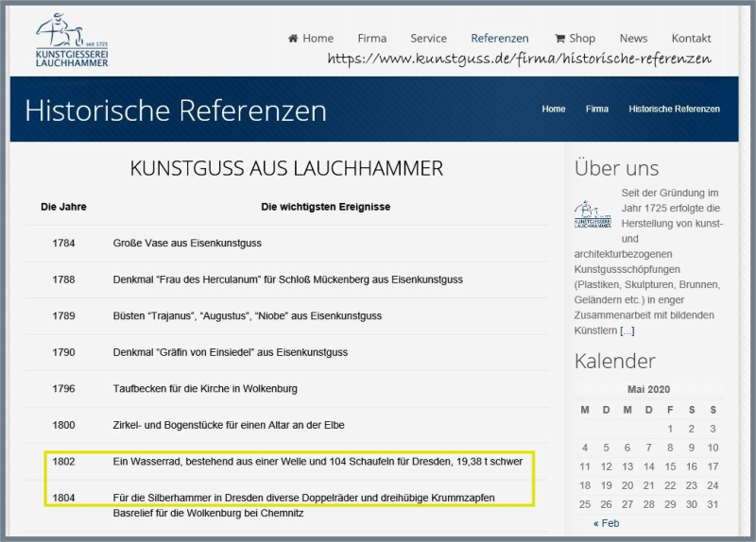Click Historische Referenzen breadcrumb item
The image size is (756, 542).
pos(674,110)
